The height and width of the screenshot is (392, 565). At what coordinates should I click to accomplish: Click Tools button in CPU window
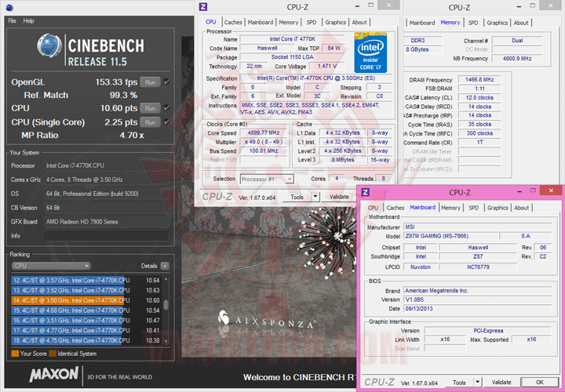pos(297,197)
